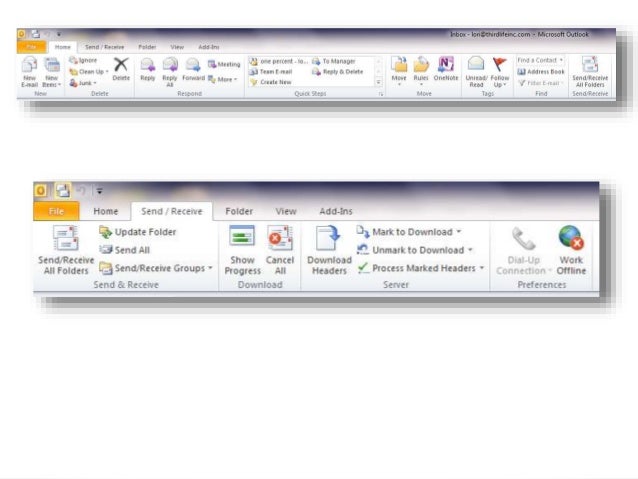Click Send/Receive All Folders in Home ribbon

(x=590, y=72)
